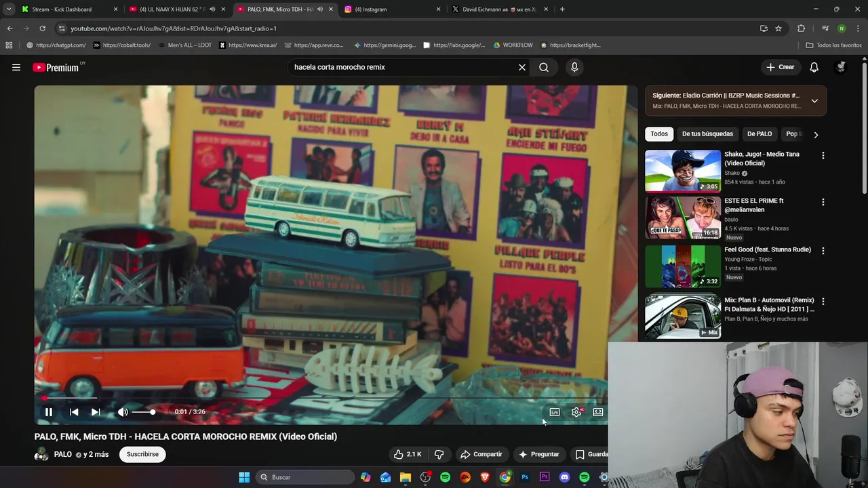Open the YouTube hamburger guide menu
Image resolution: width=868 pixels, height=488 pixels.
(16, 67)
